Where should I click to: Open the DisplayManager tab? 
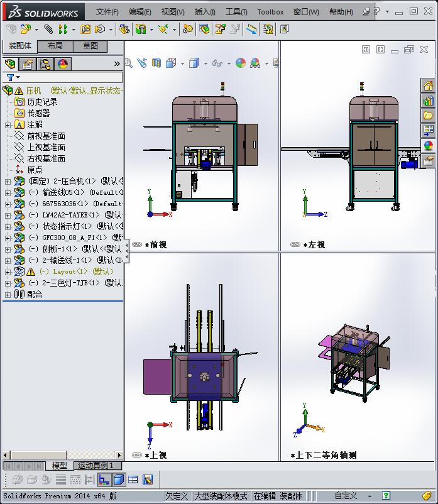coord(63,64)
